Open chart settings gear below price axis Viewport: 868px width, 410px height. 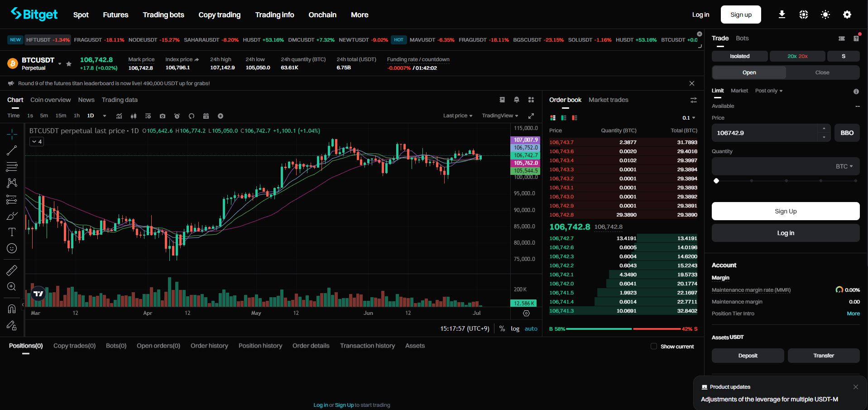(526, 314)
